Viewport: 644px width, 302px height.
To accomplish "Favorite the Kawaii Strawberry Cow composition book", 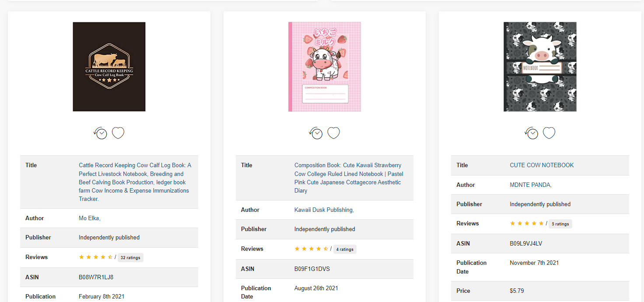I will (334, 133).
